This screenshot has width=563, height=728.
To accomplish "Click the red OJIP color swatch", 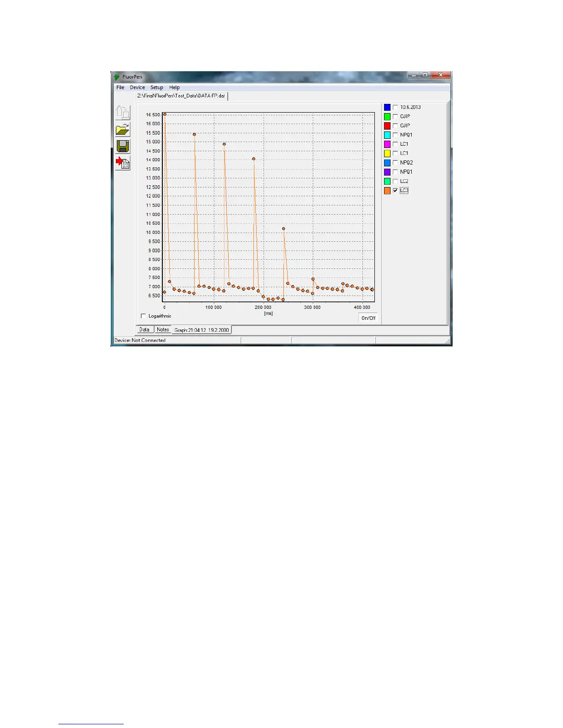I will [x=387, y=125].
